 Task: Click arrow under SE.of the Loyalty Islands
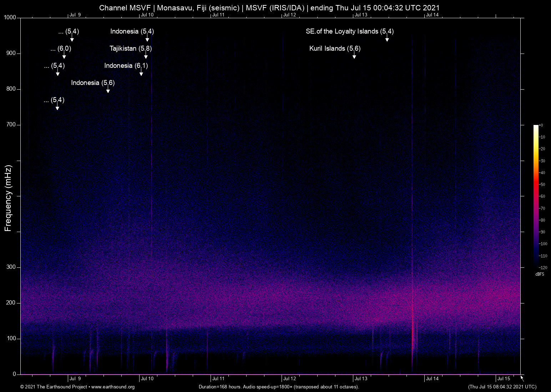(x=387, y=39)
